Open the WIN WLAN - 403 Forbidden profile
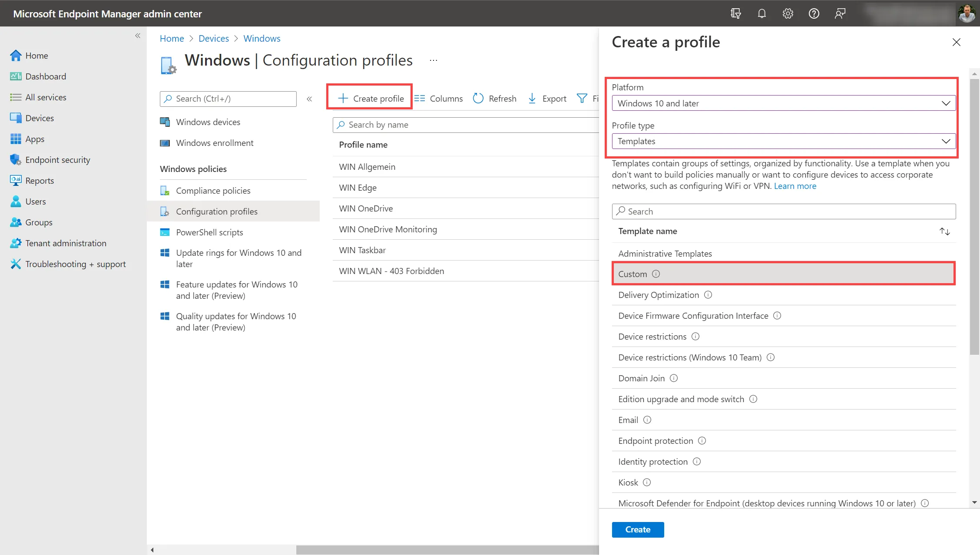 point(391,271)
